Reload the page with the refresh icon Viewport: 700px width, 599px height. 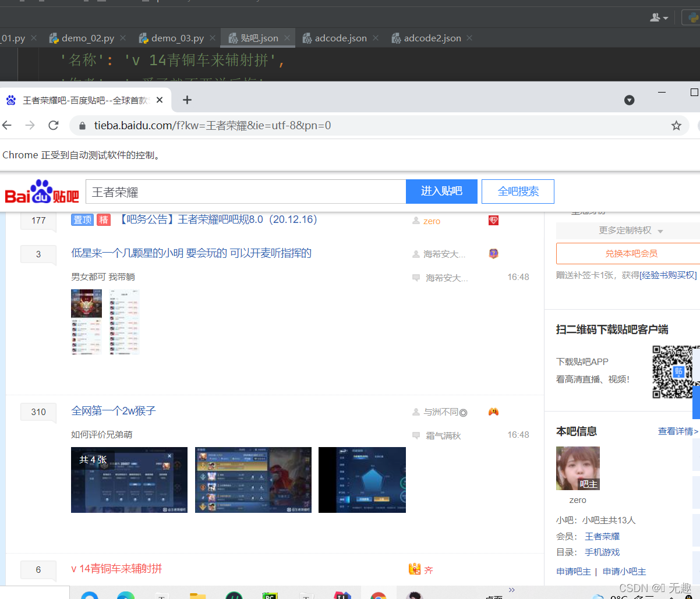point(53,125)
